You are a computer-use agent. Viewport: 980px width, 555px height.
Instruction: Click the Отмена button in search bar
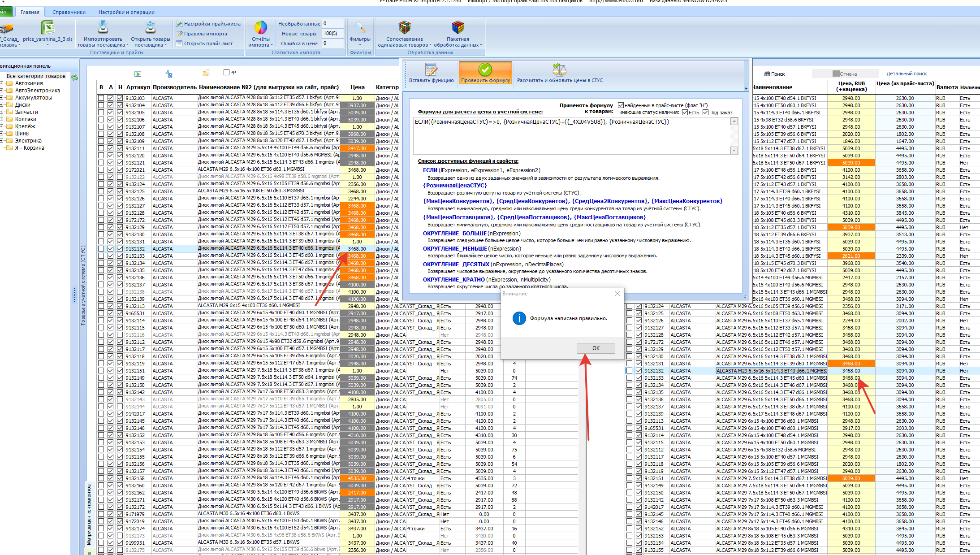tap(845, 74)
